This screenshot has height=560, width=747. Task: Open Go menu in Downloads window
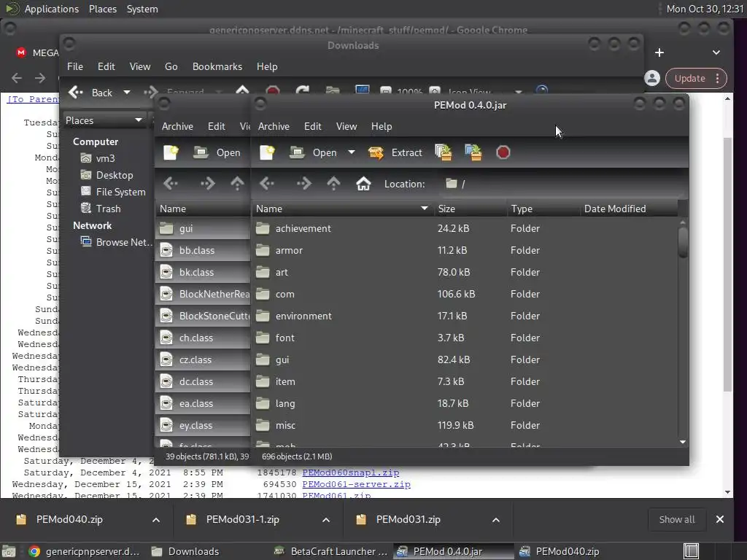[x=171, y=66]
